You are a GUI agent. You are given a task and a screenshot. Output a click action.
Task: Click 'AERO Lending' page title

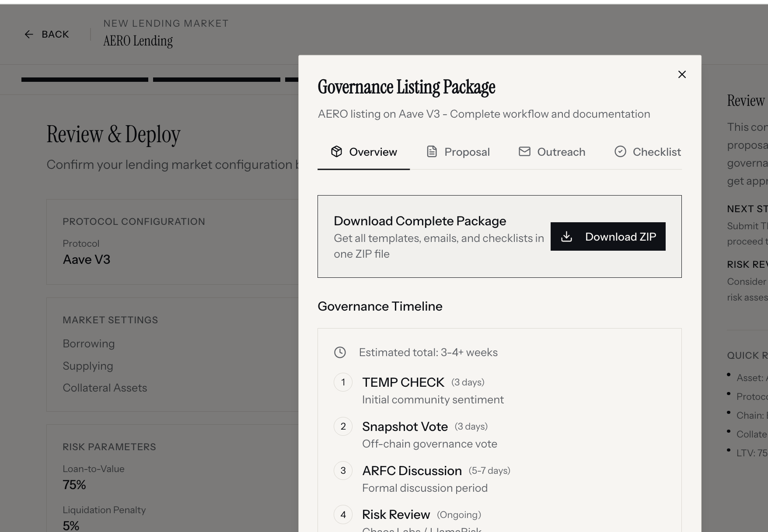coord(138,41)
